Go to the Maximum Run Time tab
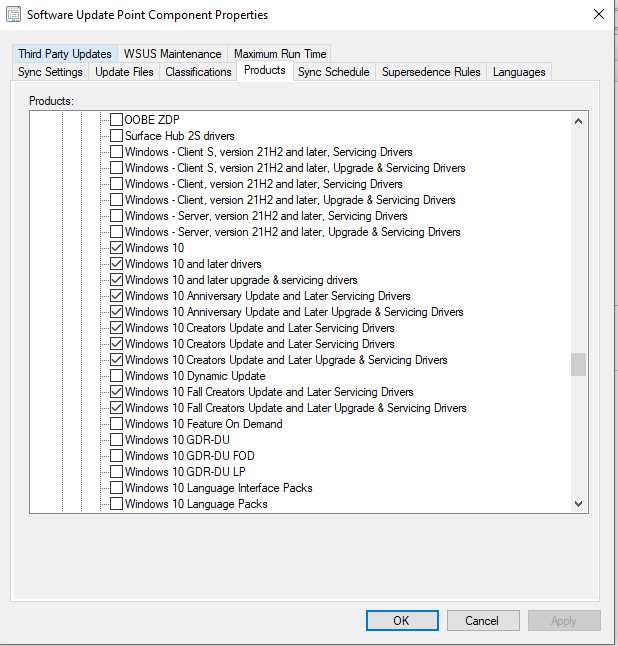This screenshot has width=618, height=646. [x=280, y=54]
